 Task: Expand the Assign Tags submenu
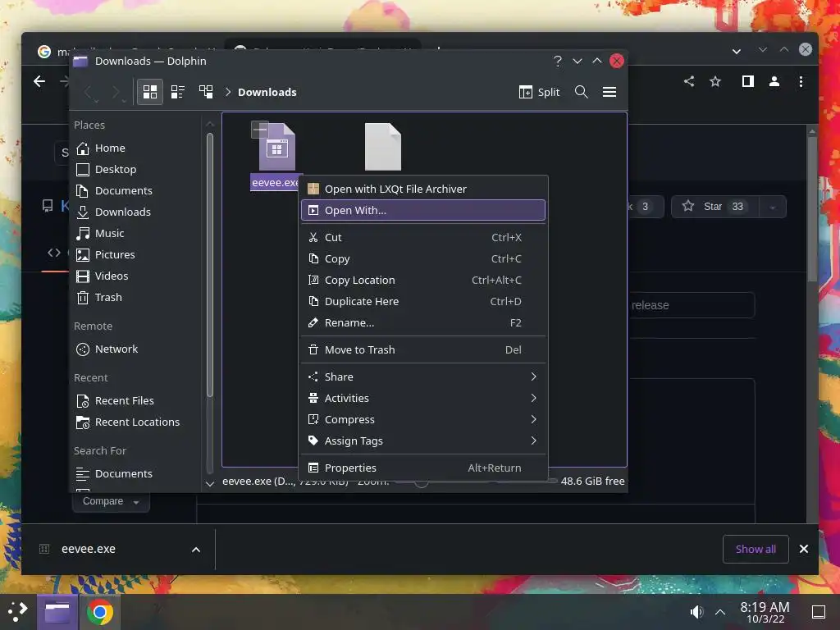[423, 441]
